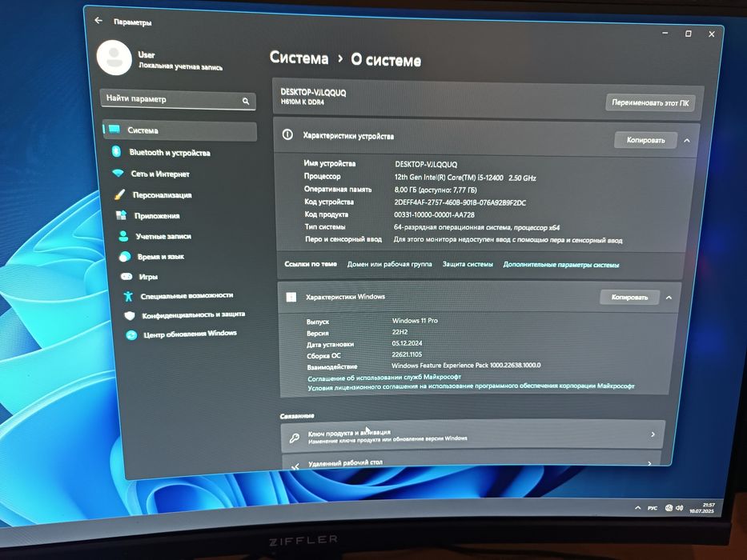Image resolution: width=747 pixels, height=560 pixels.
Task: Open Условия лицензионного соглашения Майкрософт link
Action: (x=471, y=386)
